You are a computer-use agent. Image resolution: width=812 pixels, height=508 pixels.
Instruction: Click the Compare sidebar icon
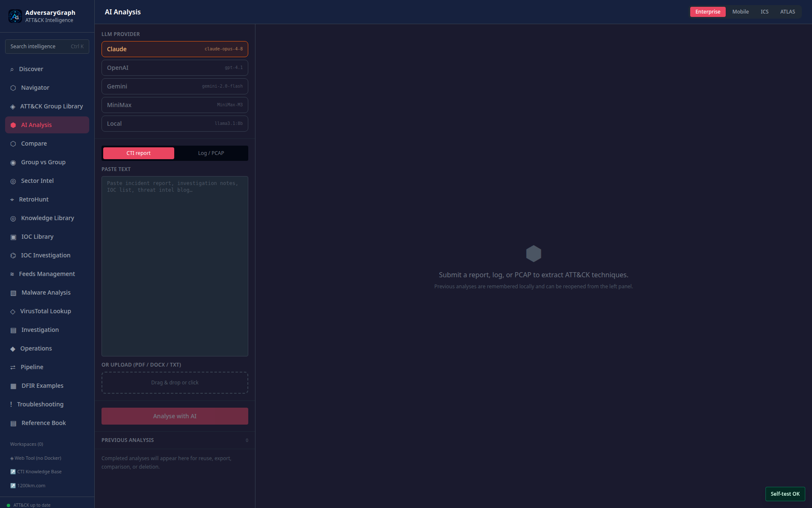click(13, 144)
